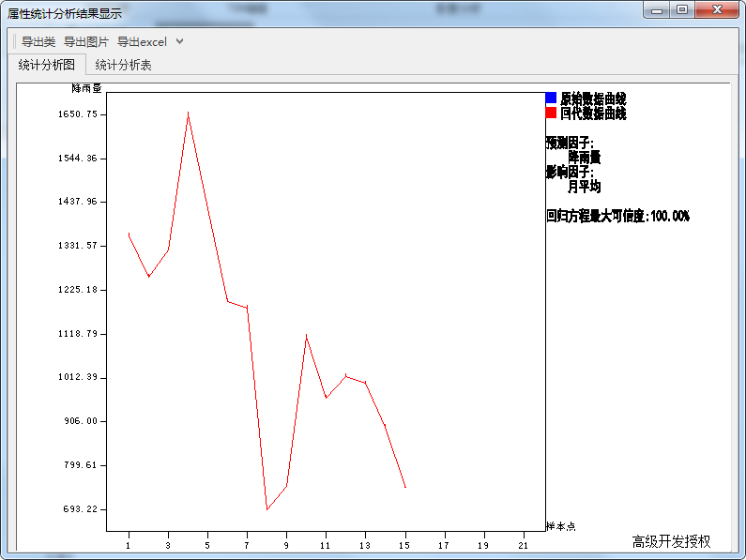The height and width of the screenshot is (560, 746).
Task: Minimize the analysis result window
Action: click(x=658, y=10)
